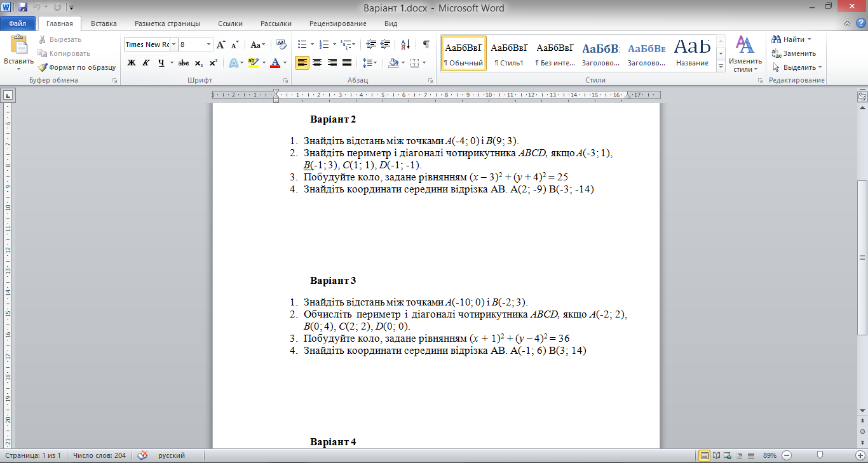Viewport: 868px width, 463px height.
Task: Open the Change Case (Аа) dropdown
Action: coord(258,44)
